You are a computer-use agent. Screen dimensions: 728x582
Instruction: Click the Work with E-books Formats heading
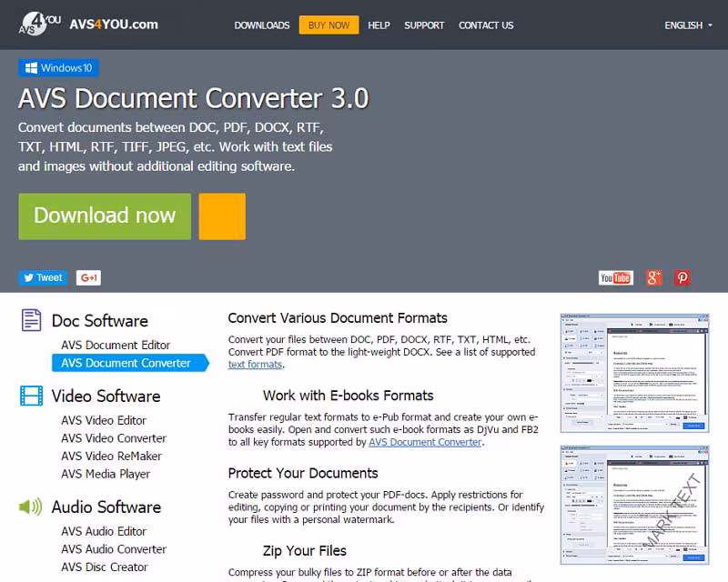coord(349,396)
